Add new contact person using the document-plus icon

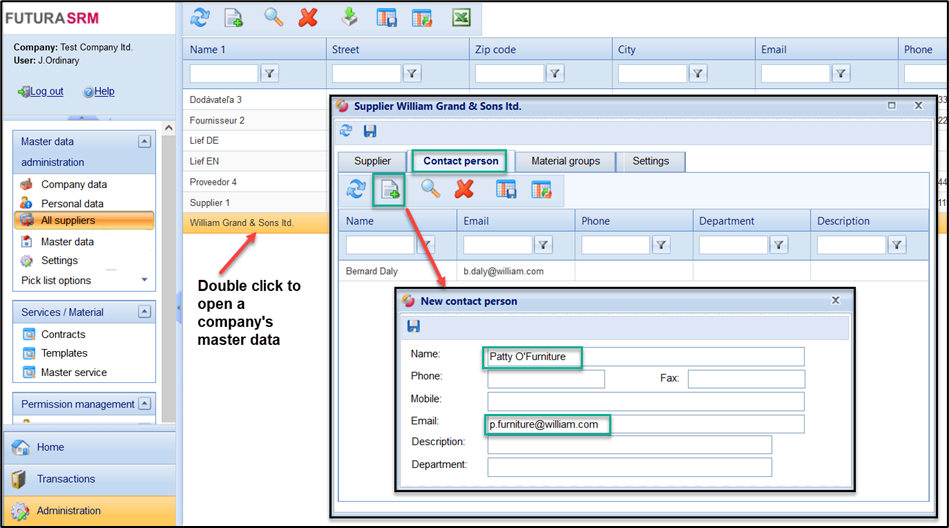coord(389,190)
